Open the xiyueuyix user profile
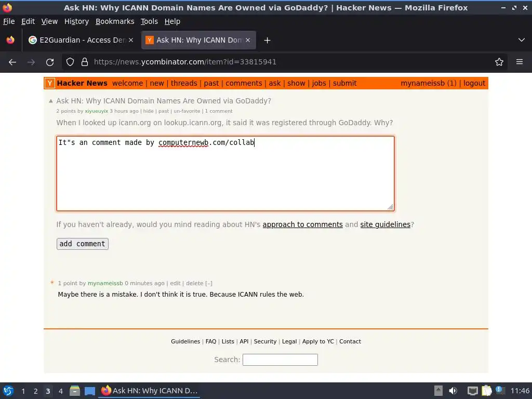Image resolution: width=532 pixels, height=399 pixels. (x=96, y=111)
